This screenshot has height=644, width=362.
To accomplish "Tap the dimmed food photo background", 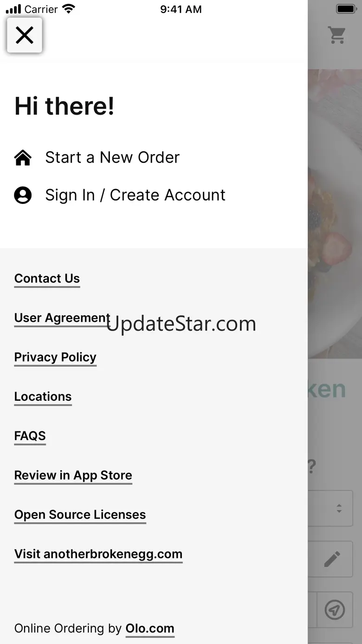I will click(335, 214).
